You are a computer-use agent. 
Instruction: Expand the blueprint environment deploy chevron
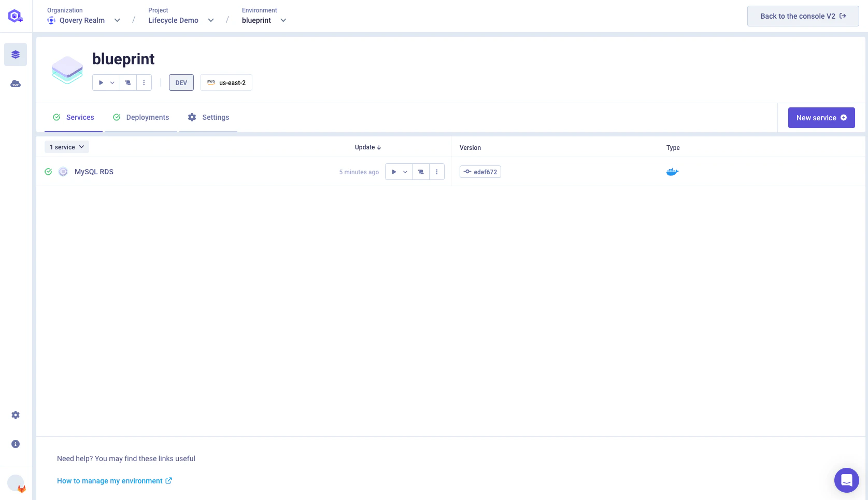112,82
